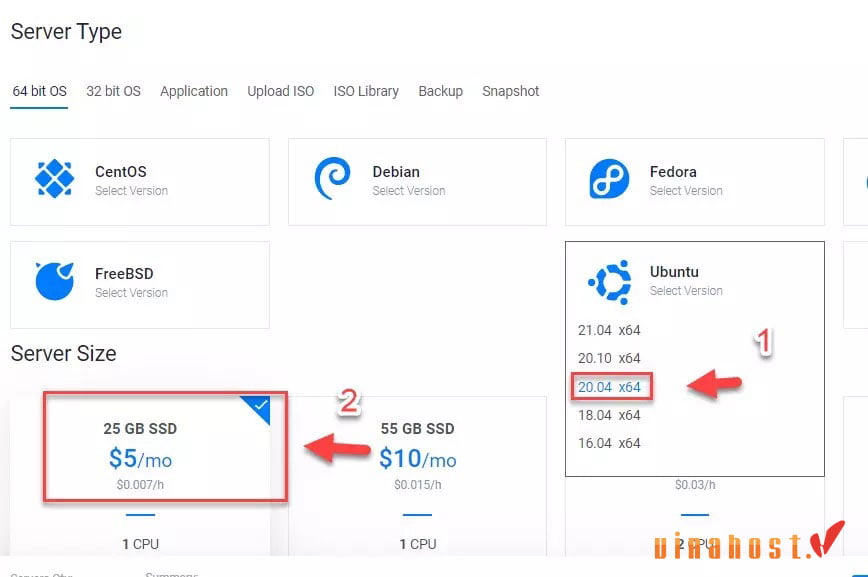Click the $10/mo price label
This screenshot has width=868, height=577.
[417, 458]
